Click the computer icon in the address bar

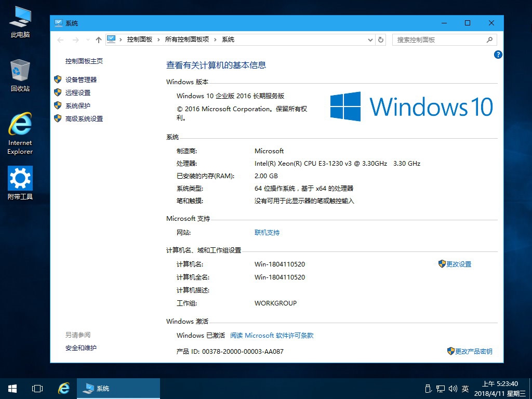tap(111, 39)
